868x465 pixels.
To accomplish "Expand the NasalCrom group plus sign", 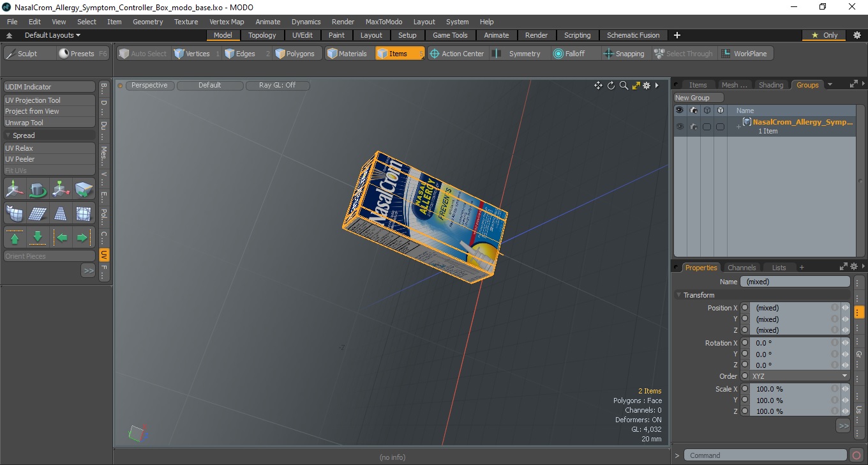I will click(738, 126).
